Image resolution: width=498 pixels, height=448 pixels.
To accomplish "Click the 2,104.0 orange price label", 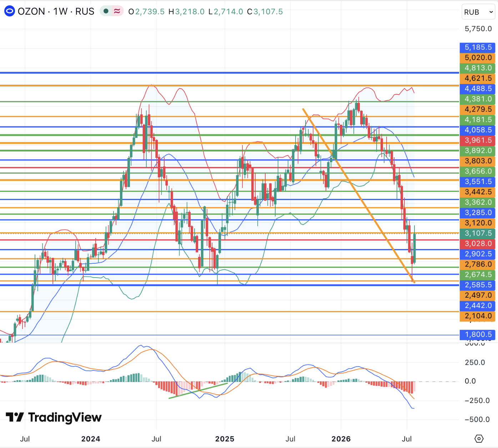I will click(478, 317).
